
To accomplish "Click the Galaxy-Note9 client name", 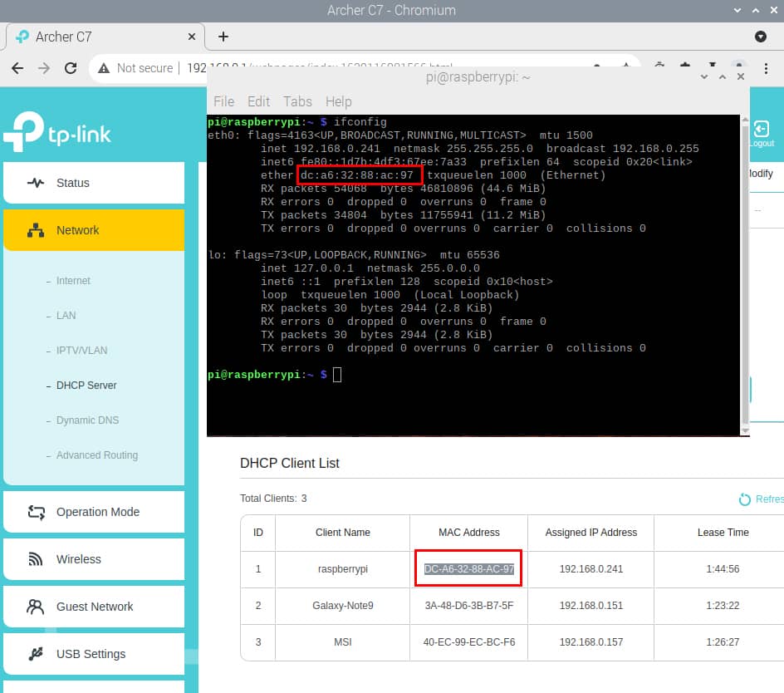I will coord(342,606).
